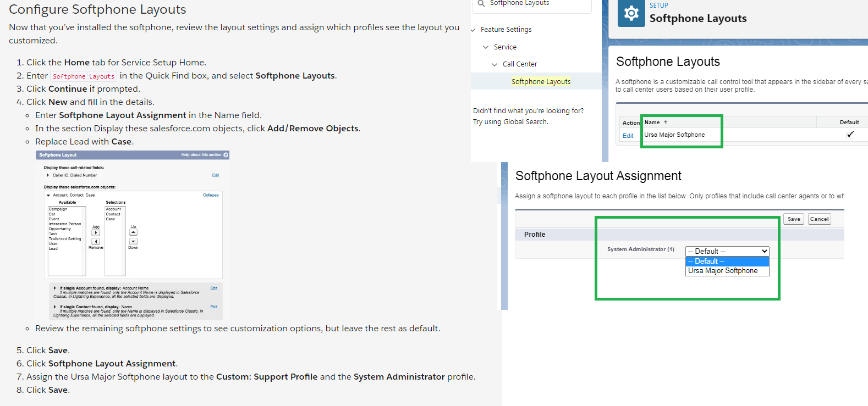Click the Add right-arrow button
The image size is (868, 406).
96,233
